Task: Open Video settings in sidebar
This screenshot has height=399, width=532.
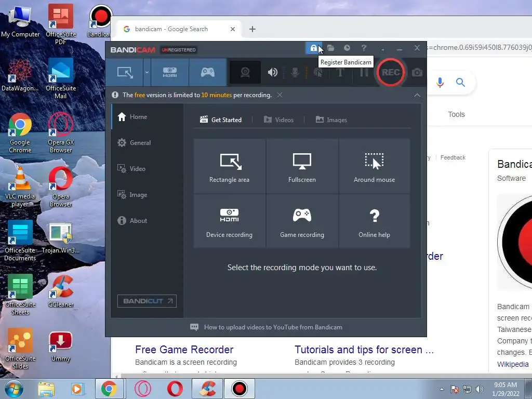Action: 147,169
